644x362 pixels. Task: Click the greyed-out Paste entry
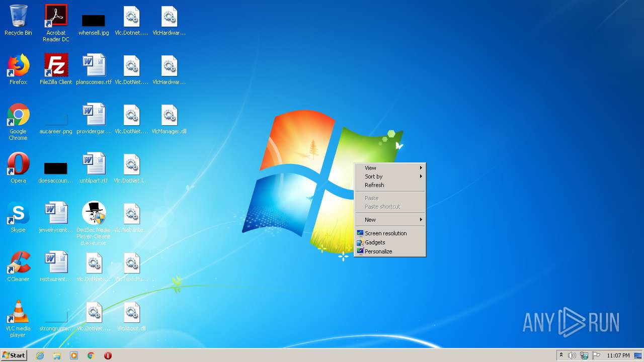point(390,198)
